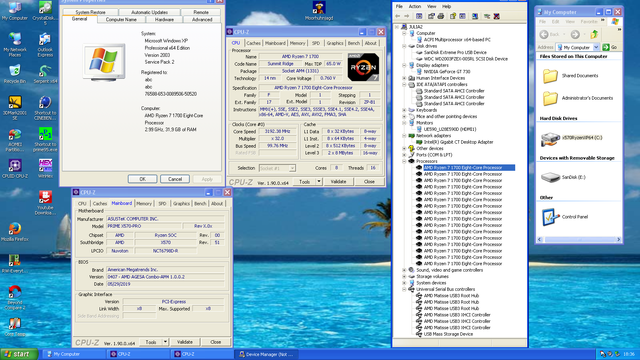Collapse the Disk drives node

coord(404,46)
